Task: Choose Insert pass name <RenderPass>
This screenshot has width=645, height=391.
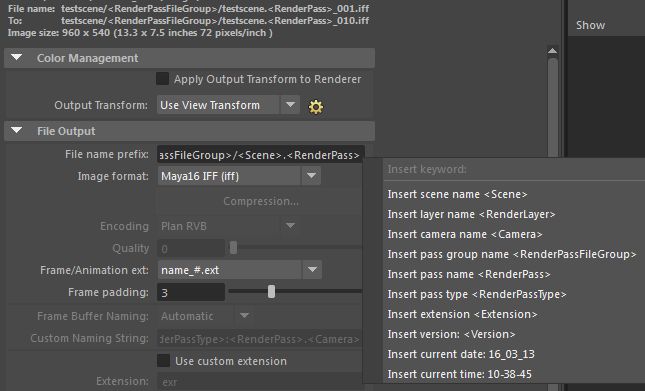Action: [x=469, y=274]
